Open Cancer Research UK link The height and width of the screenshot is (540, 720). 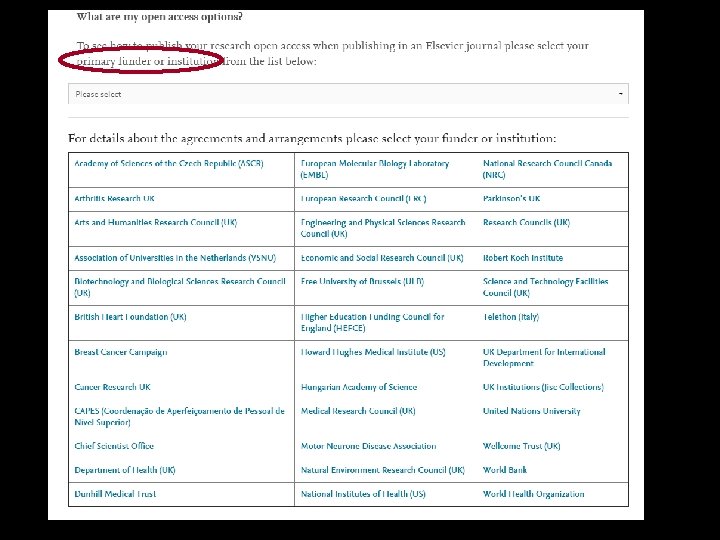(112, 387)
